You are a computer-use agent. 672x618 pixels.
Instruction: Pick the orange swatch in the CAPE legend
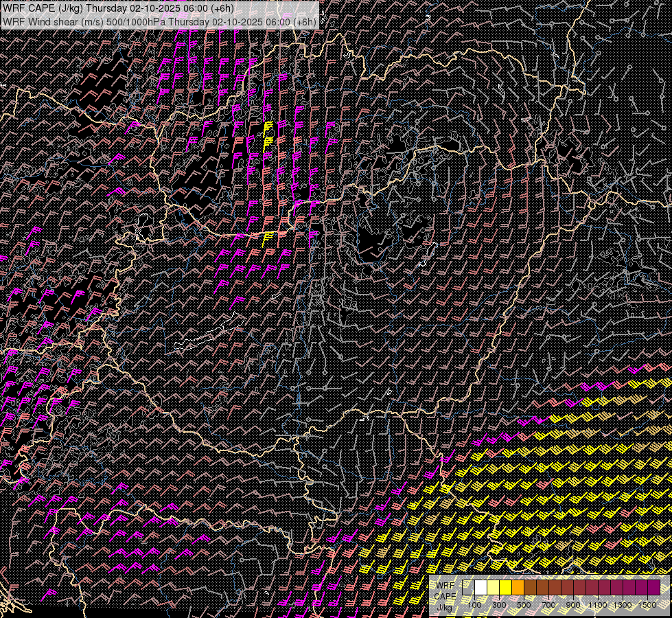pos(518,587)
